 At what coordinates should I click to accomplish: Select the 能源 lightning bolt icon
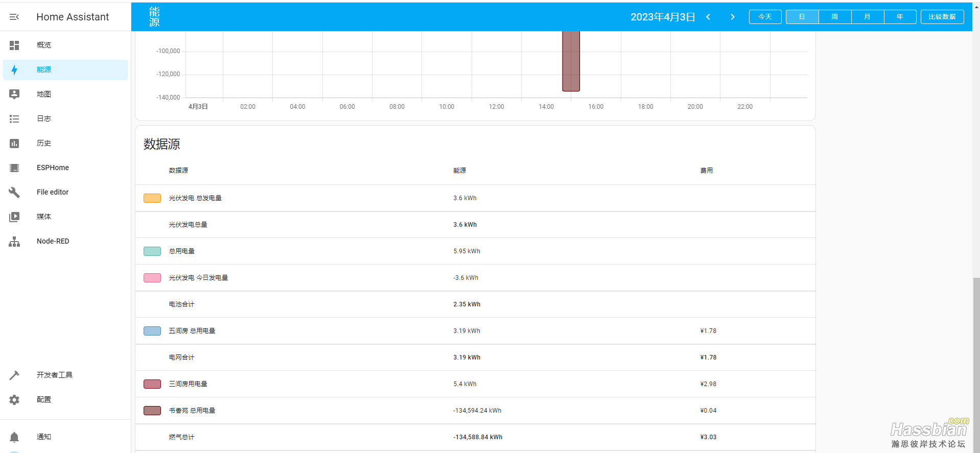[x=14, y=70]
